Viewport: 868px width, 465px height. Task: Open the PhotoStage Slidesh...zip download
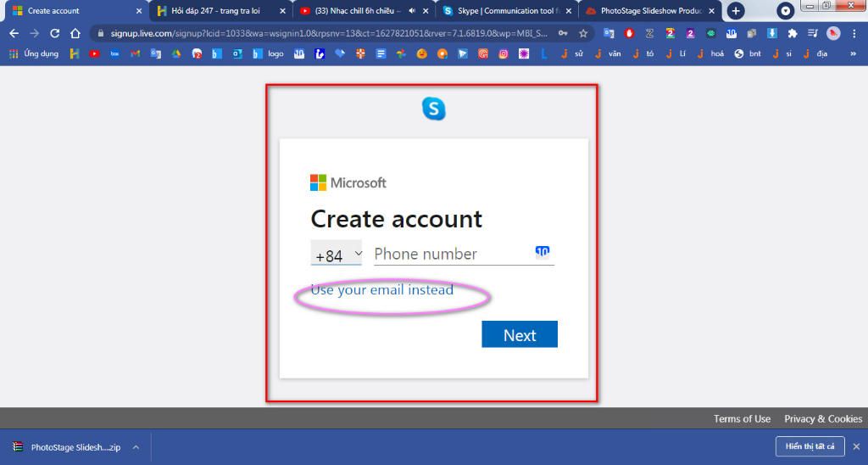pyautogui.click(x=66, y=447)
